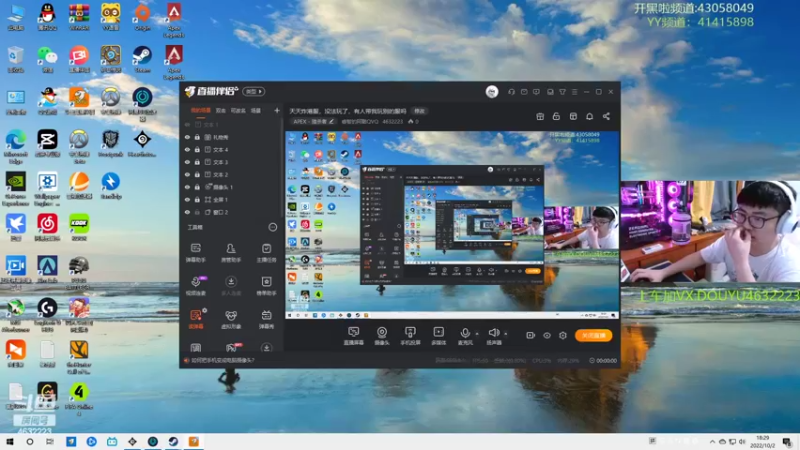800x450 pixels.
Task: Click the headset customer service icon
Action: [511, 92]
